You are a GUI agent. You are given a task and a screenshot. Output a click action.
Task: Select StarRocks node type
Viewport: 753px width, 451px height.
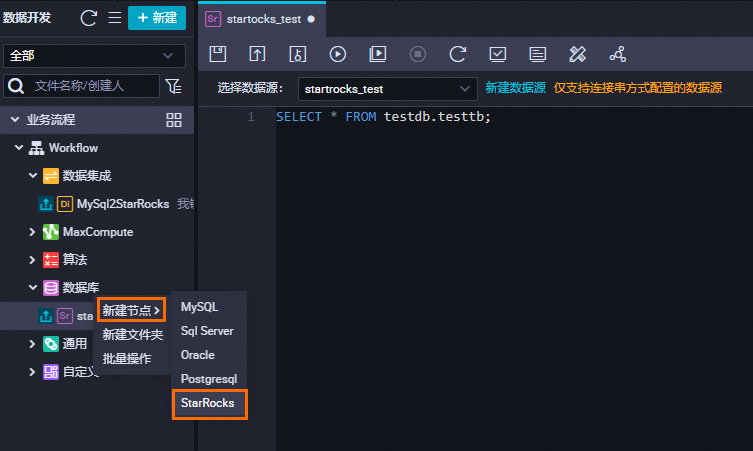click(209, 403)
